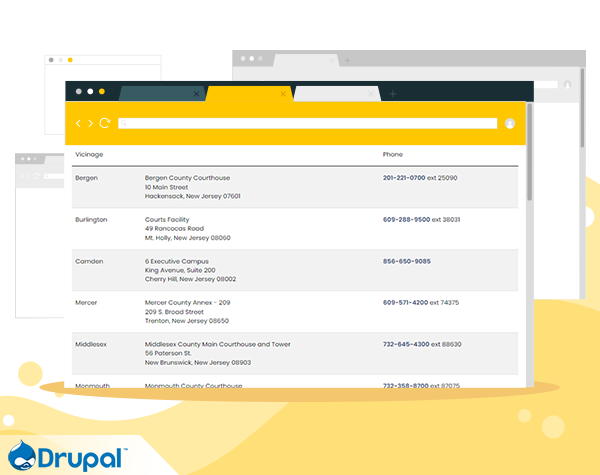Click the white address bar field
Image resolution: width=600 pixels, height=475 pixels.
tap(307, 123)
